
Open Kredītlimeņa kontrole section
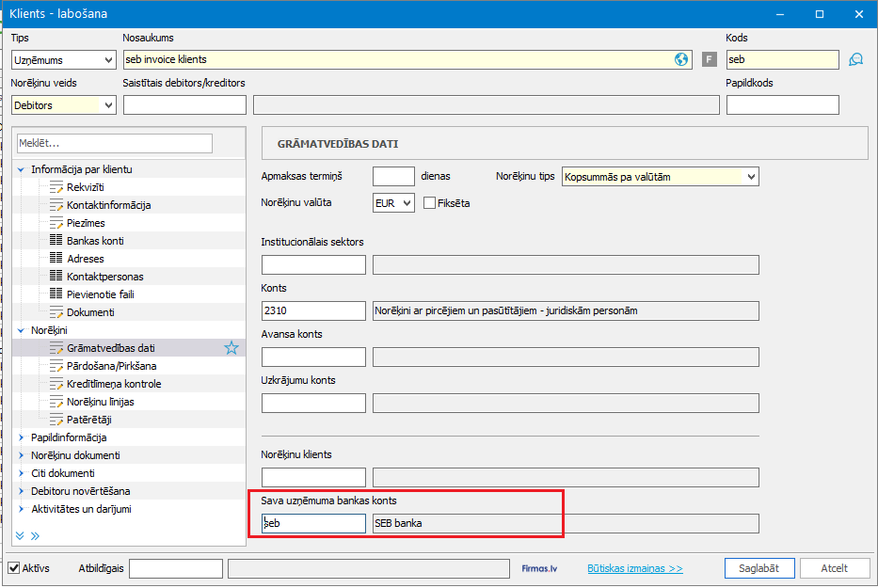[114, 384]
